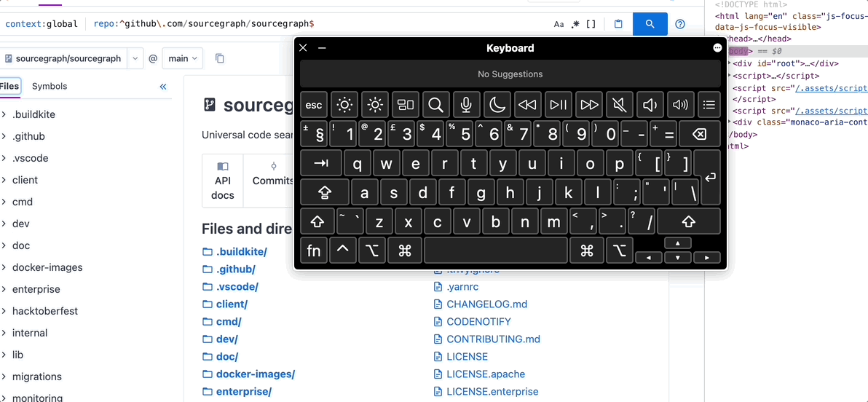Toggle case sensitivity Aa in search bar
Screen dimensions: 868x402
coord(559,24)
